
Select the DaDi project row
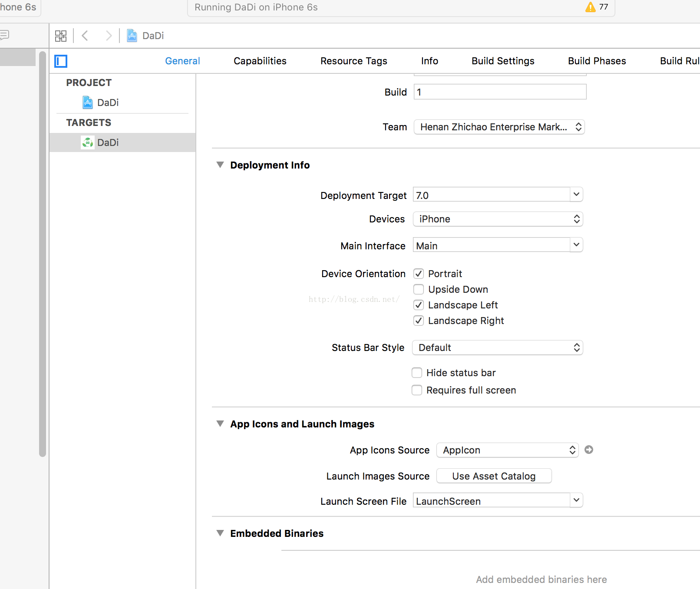(x=122, y=103)
